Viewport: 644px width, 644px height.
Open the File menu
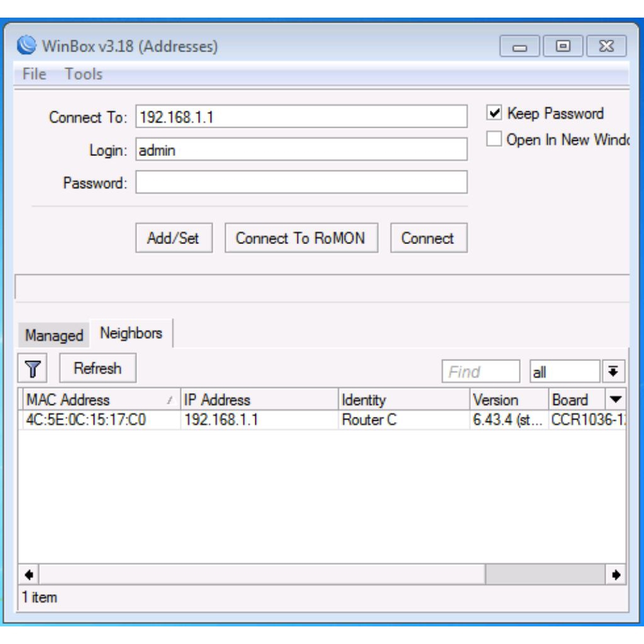35,73
